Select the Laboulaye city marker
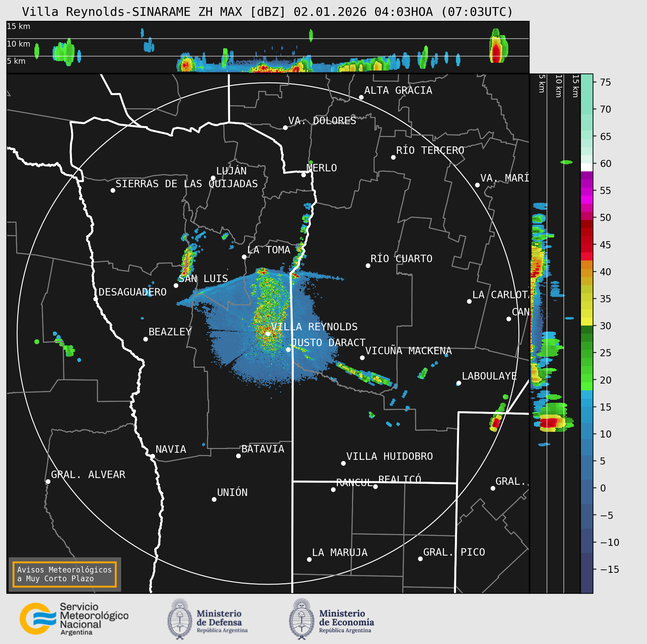This screenshot has width=647, height=644. (459, 383)
